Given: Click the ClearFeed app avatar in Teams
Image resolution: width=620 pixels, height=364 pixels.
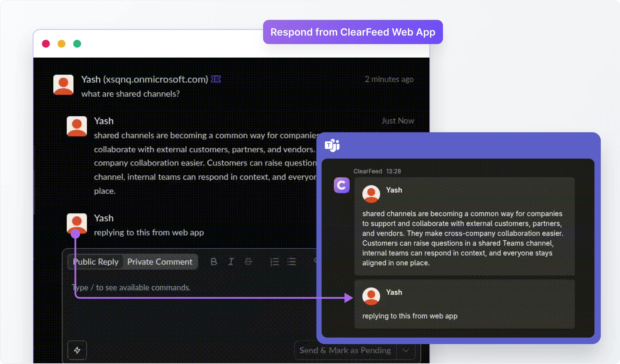Looking at the screenshot, I should click(341, 185).
